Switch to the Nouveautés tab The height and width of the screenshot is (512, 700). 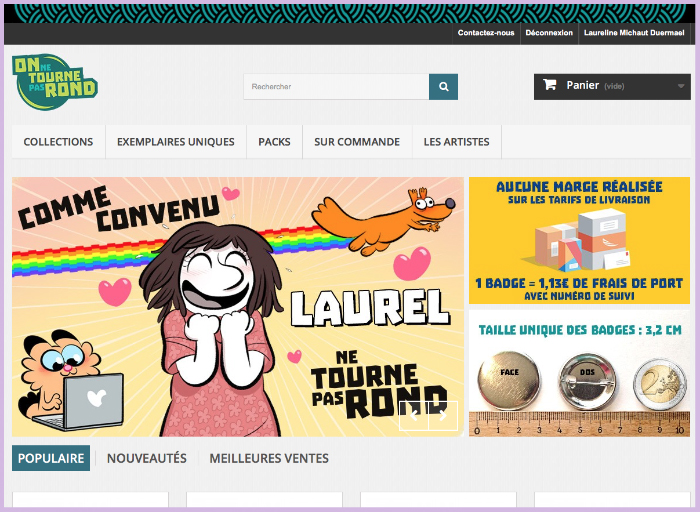[x=147, y=458]
